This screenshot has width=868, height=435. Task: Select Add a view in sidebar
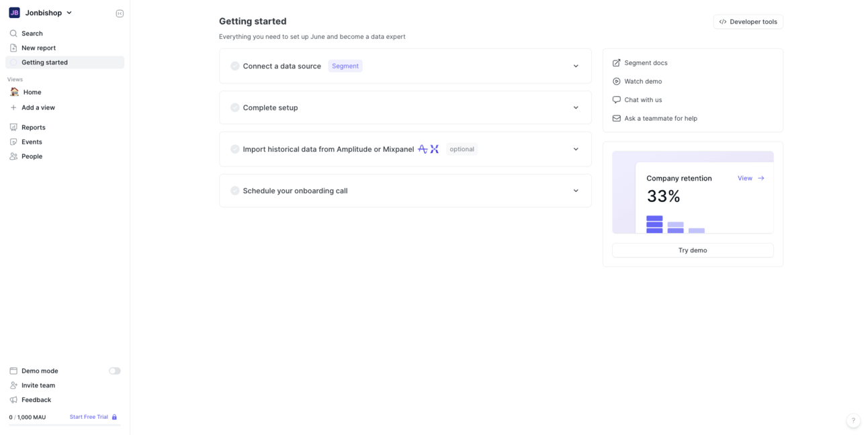pos(38,108)
